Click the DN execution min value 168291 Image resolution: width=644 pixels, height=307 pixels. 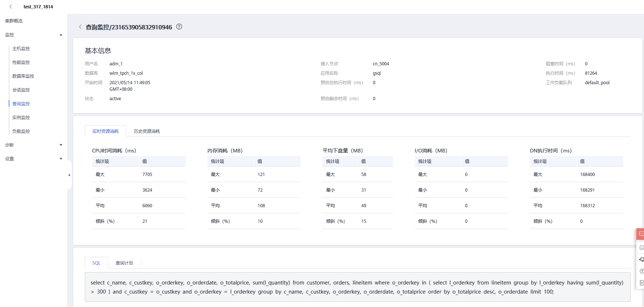coord(587,190)
